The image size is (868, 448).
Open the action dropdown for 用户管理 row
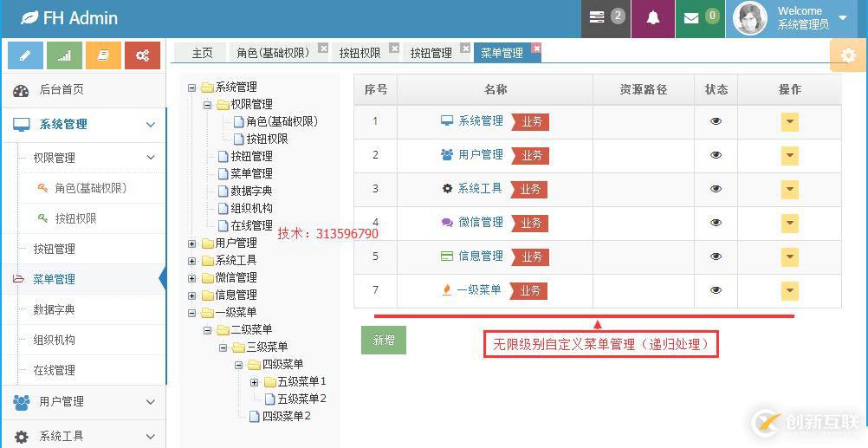coord(789,155)
